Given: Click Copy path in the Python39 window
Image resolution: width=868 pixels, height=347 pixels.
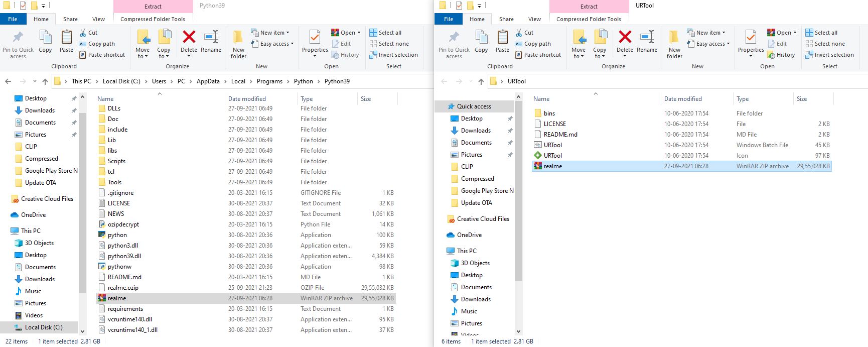Looking at the screenshot, I should pos(97,44).
